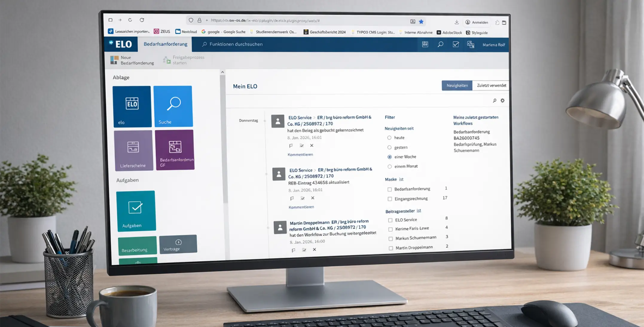
Task: Switch to the Neuigkeiten tab
Action: pyautogui.click(x=457, y=85)
